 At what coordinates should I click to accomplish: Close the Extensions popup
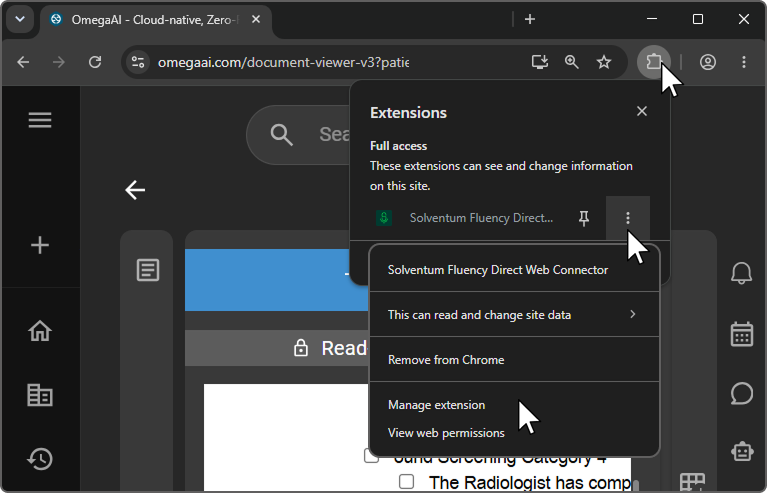[x=642, y=112]
